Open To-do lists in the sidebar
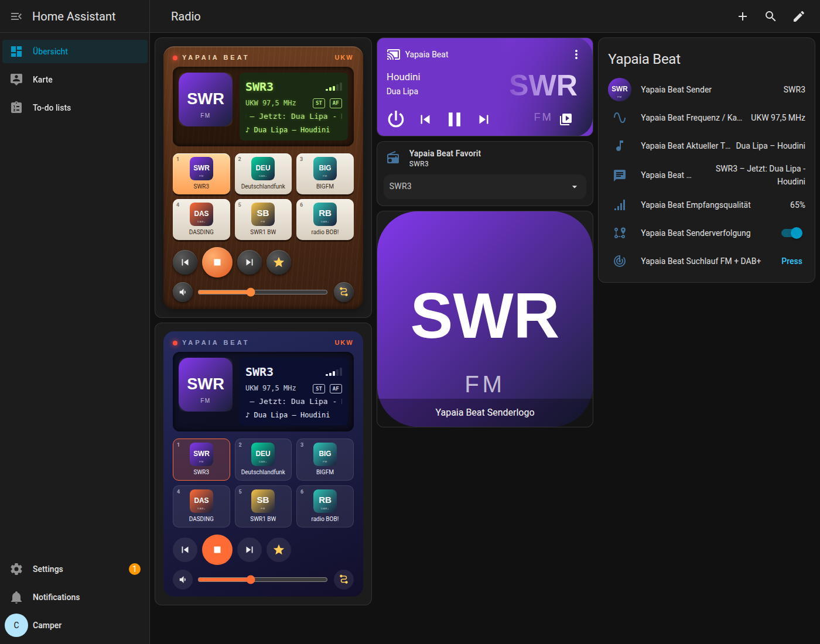This screenshot has height=644, width=820. point(75,108)
